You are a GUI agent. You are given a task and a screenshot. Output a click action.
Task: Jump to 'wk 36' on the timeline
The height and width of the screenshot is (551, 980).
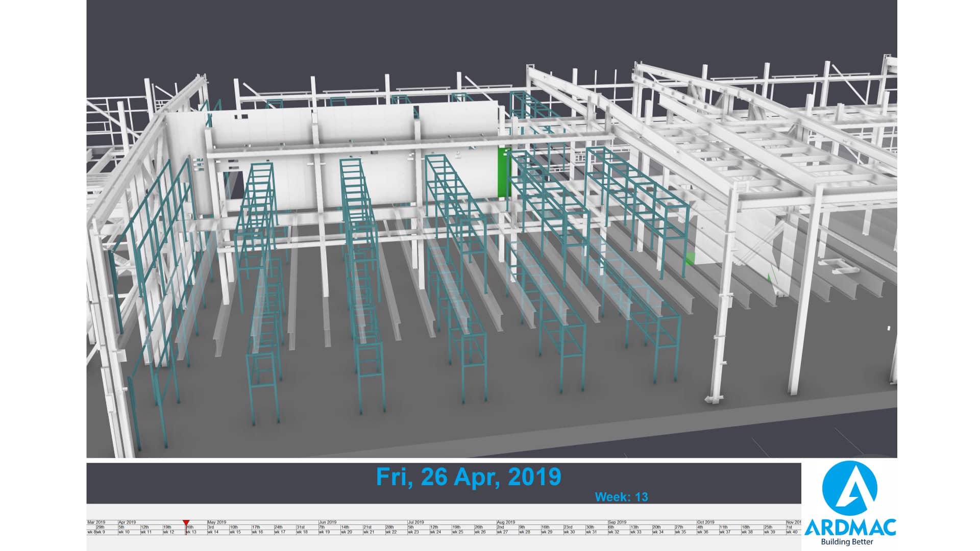click(x=702, y=532)
